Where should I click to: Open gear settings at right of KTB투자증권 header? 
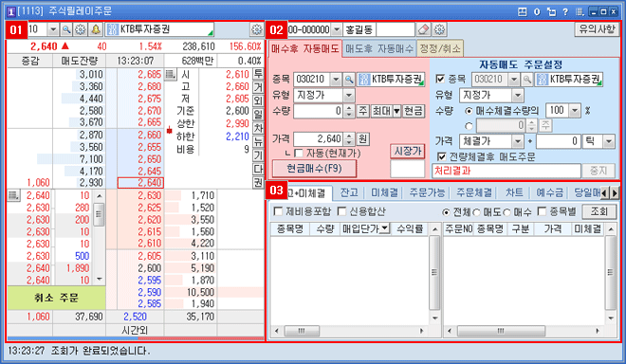pos(257,29)
